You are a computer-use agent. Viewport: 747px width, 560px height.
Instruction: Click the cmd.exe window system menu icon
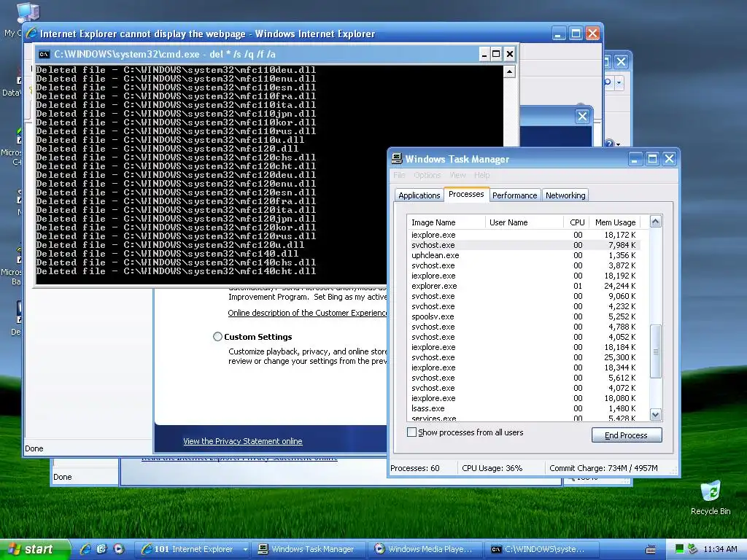coord(44,54)
